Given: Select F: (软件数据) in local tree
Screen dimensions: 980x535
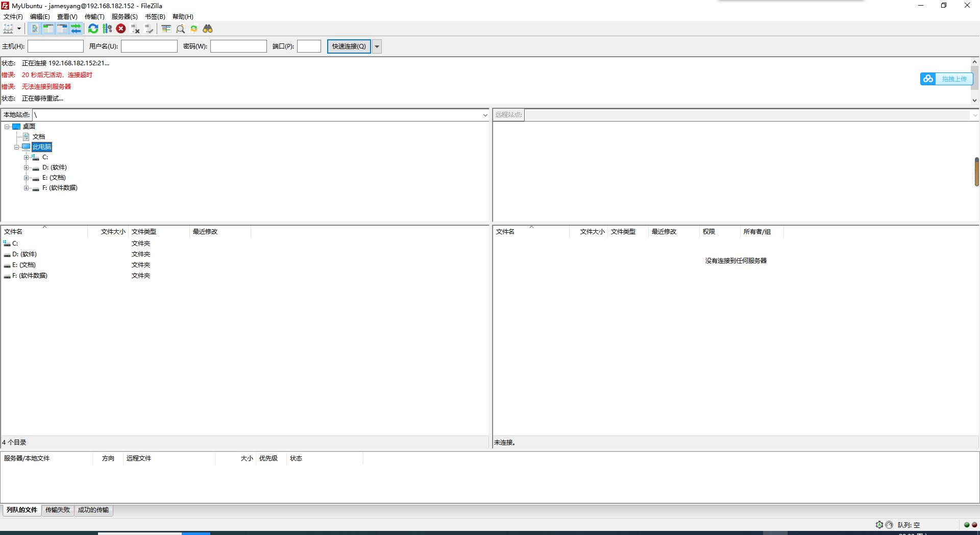Looking at the screenshot, I should 60,188.
